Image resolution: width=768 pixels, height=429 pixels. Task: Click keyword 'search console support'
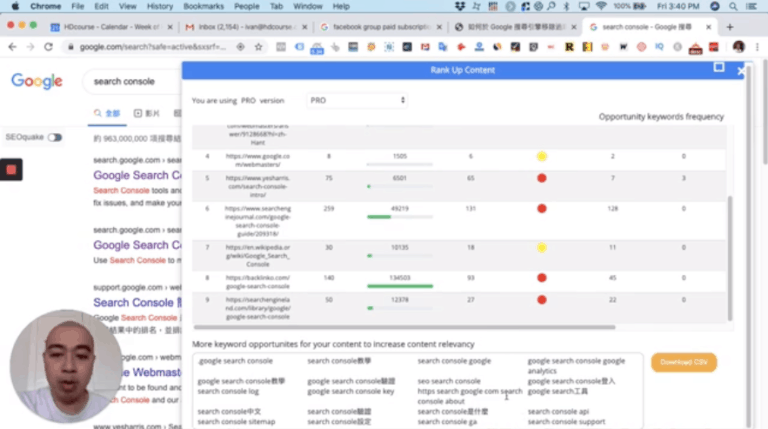click(x=566, y=422)
